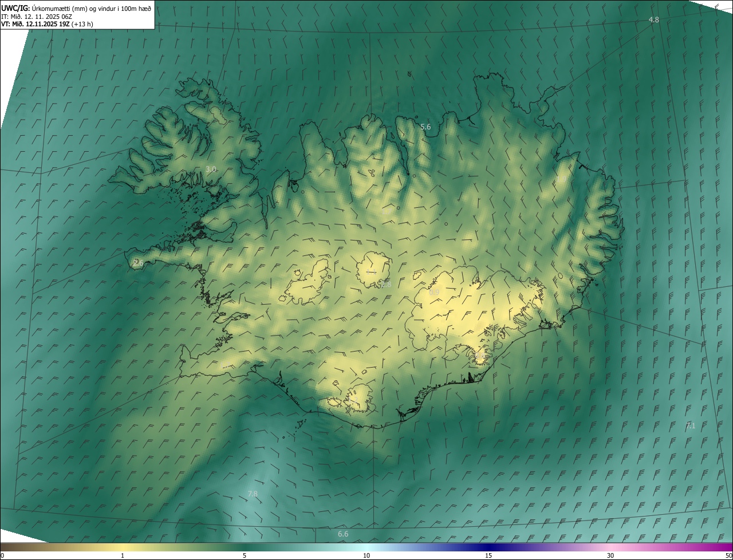The height and width of the screenshot is (560, 733).
Task: Click the 3.0 value in the Westfjords
Action: tap(211, 169)
